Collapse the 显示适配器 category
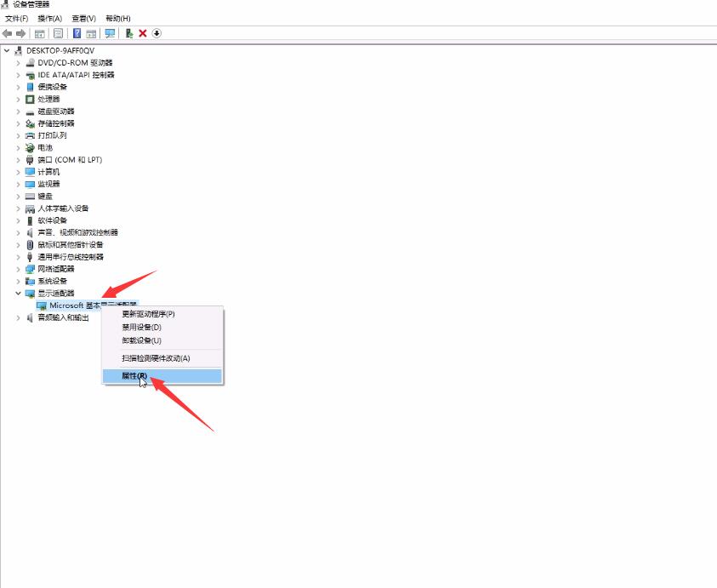Viewport: 717px width, 588px height. pos(19,294)
